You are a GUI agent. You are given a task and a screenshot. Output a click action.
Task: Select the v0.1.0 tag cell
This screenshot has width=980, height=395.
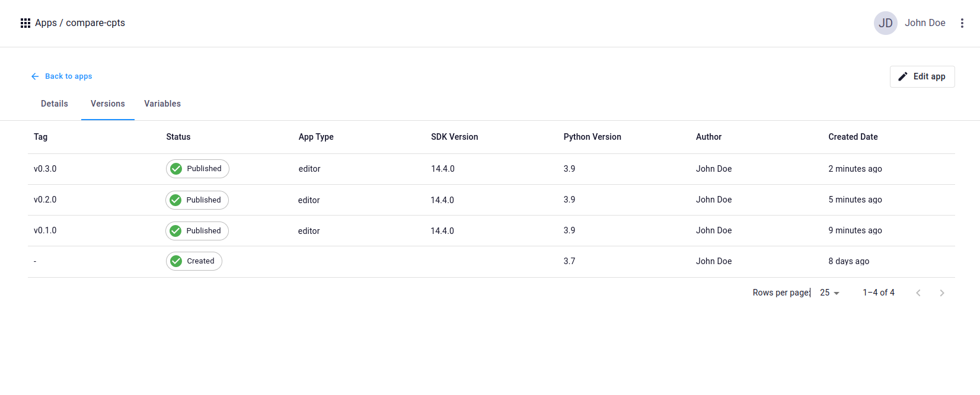pos(45,230)
